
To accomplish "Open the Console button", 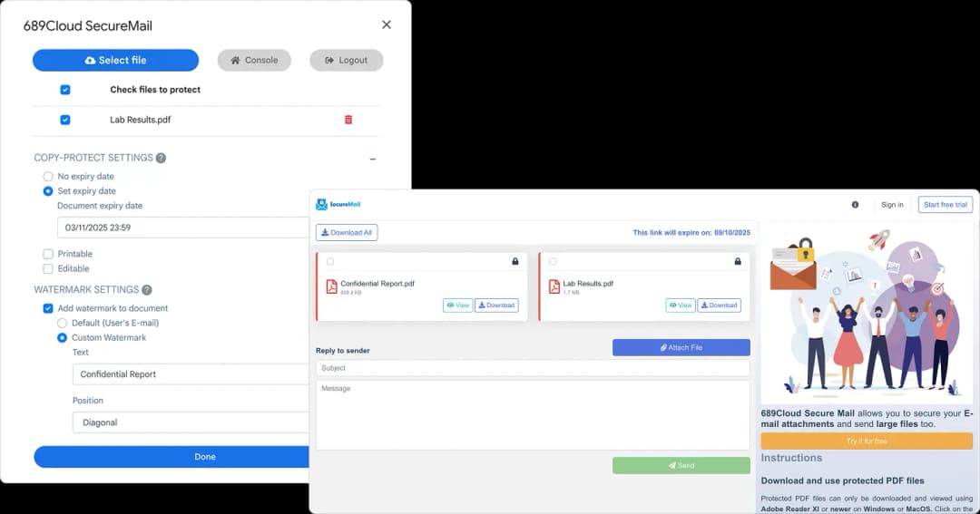I will pyautogui.click(x=254, y=60).
